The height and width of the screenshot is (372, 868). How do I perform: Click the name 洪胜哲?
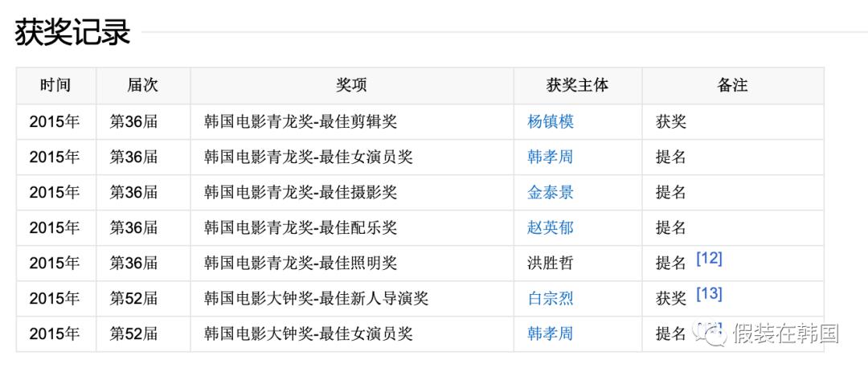coord(551,263)
